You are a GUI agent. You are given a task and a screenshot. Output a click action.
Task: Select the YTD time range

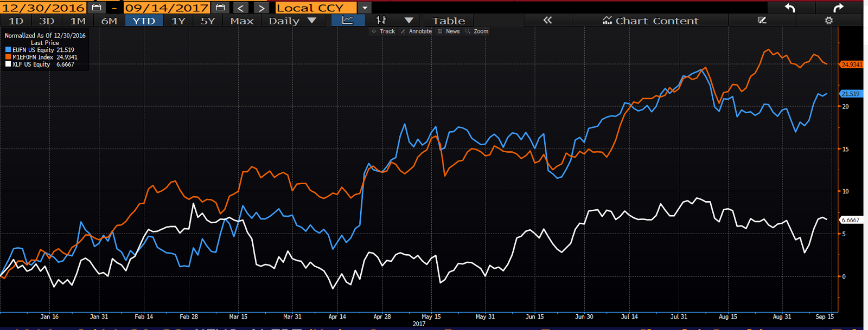144,21
